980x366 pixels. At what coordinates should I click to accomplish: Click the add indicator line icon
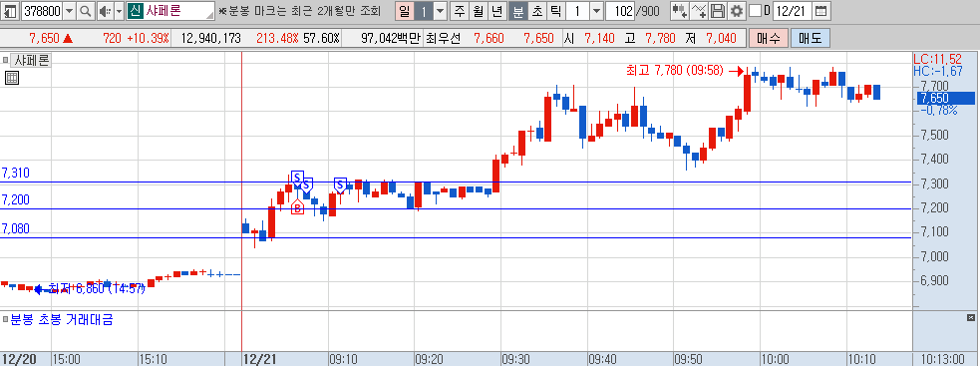point(700,11)
